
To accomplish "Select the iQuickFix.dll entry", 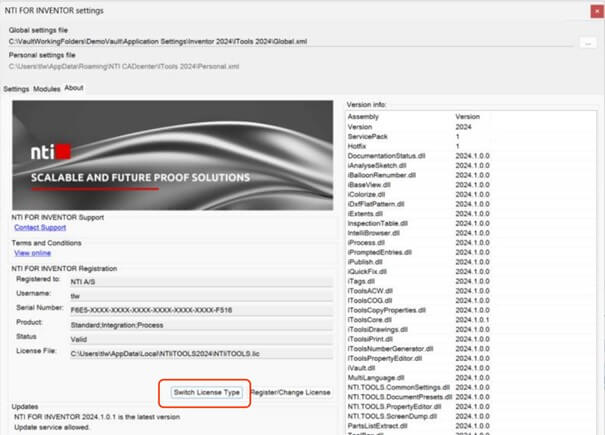I will click(x=471, y=272).
